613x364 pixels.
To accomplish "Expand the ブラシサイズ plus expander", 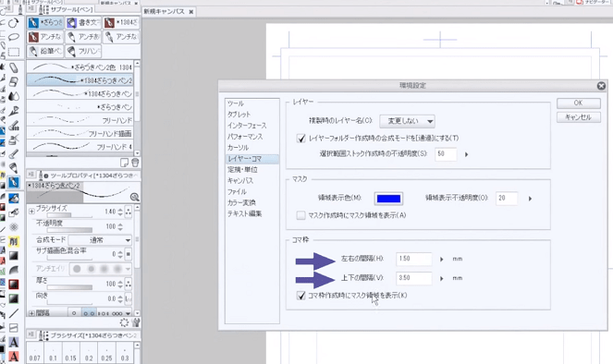I will tap(31, 212).
